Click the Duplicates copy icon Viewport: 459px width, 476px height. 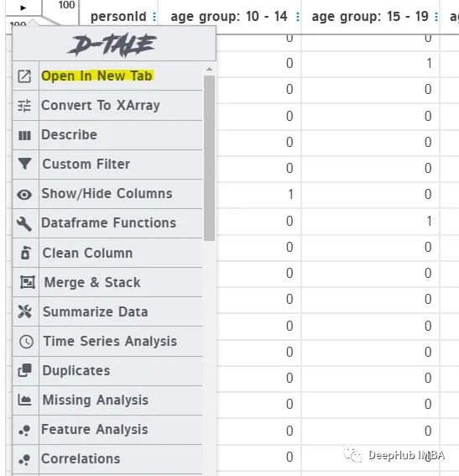pos(24,370)
